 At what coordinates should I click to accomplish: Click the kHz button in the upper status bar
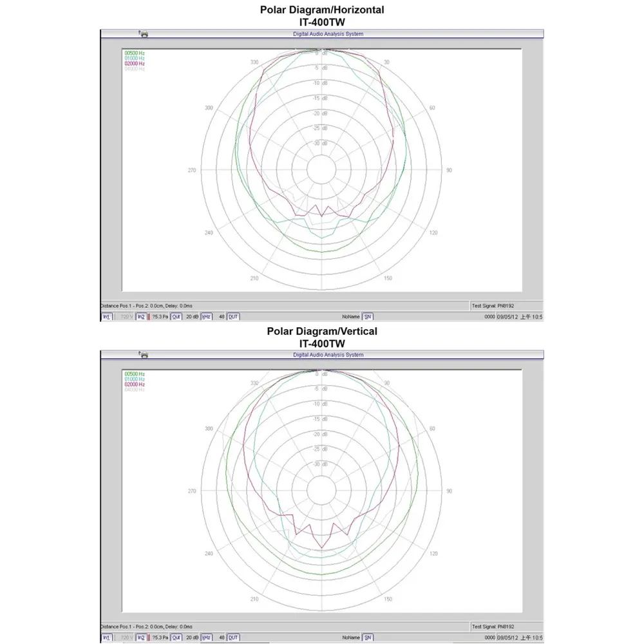click(x=207, y=317)
